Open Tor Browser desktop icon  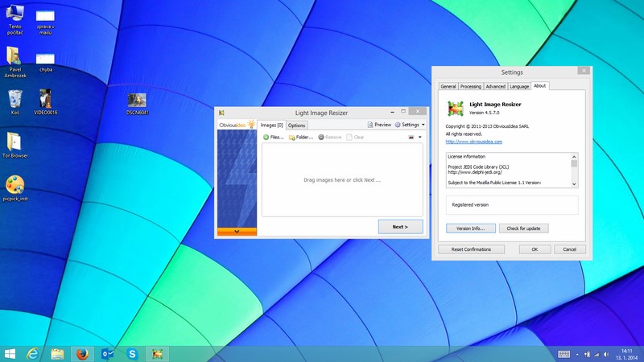click(14, 142)
